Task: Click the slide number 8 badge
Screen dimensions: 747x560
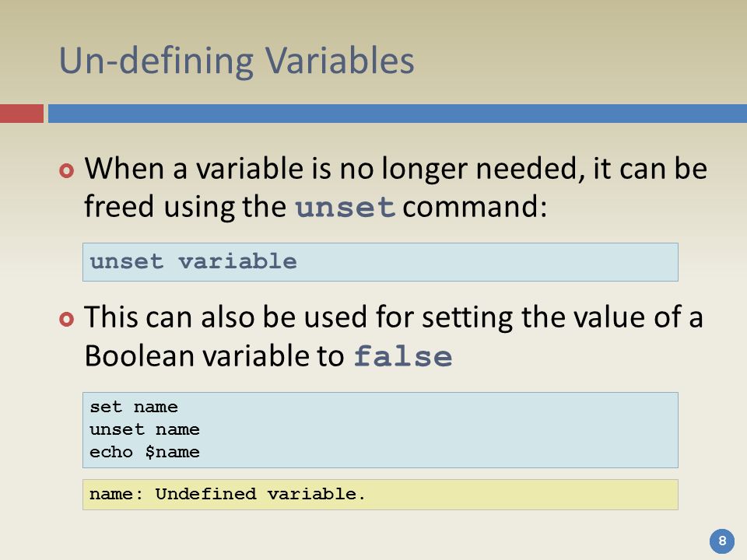Action: [x=722, y=541]
